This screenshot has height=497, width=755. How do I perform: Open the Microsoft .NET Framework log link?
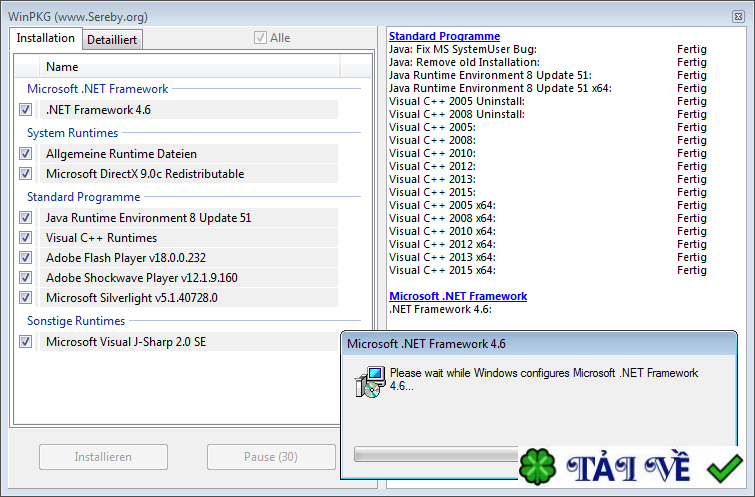click(x=458, y=296)
